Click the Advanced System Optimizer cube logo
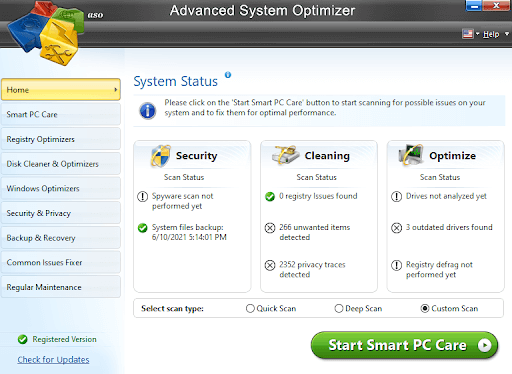This screenshot has width=512, height=374. (x=46, y=33)
